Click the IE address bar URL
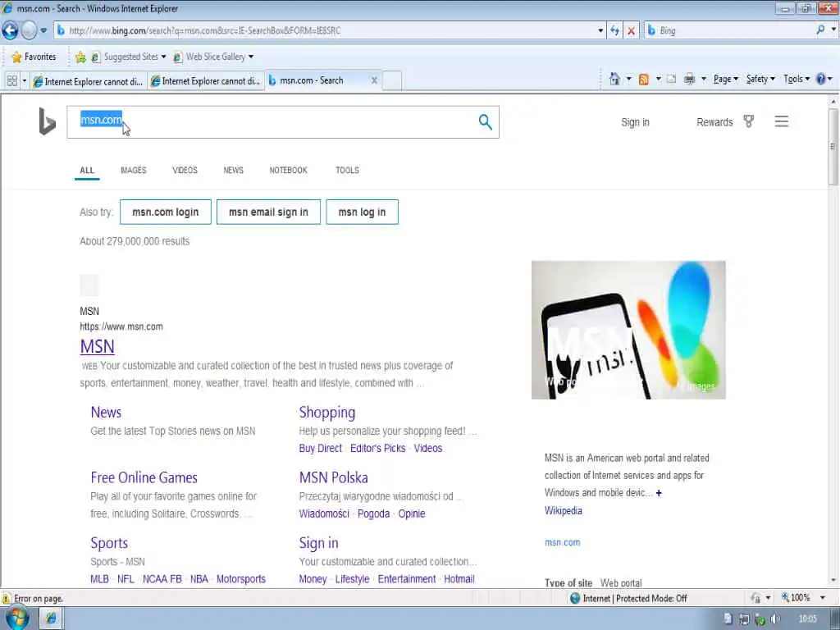Image resolution: width=840 pixels, height=630 pixels. [x=204, y=30]
